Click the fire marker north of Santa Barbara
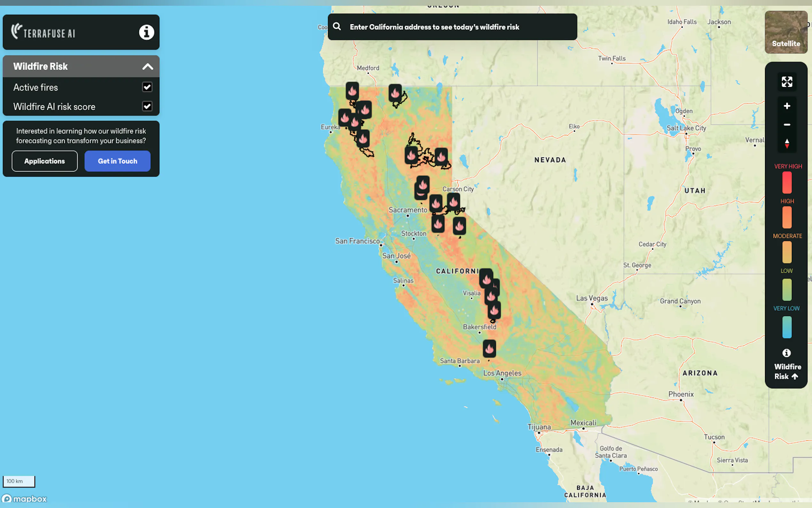812x508 pixels. (489, 348)
